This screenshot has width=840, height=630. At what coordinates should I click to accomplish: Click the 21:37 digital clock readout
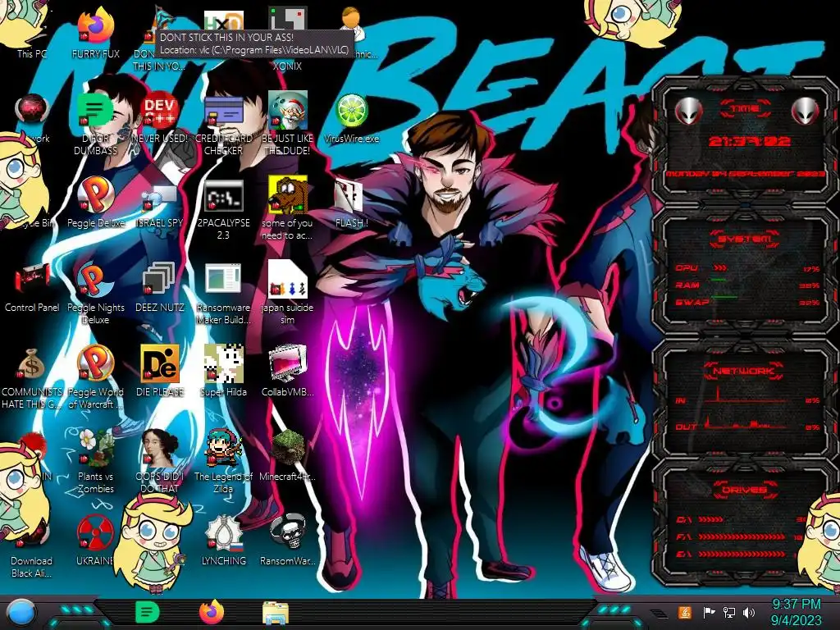tap(749, 141)
